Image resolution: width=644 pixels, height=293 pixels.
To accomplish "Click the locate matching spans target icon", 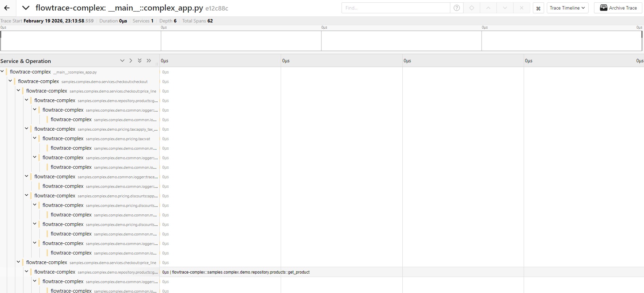I will point(472,8).
